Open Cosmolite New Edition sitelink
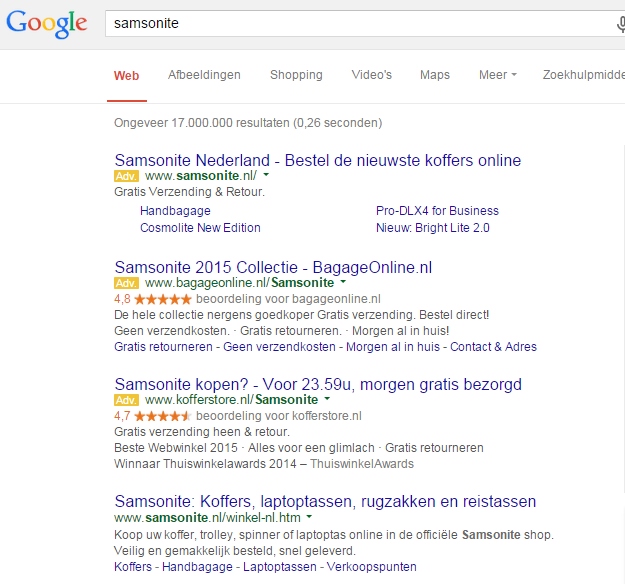625x584 pixels. tap(200, 227)
